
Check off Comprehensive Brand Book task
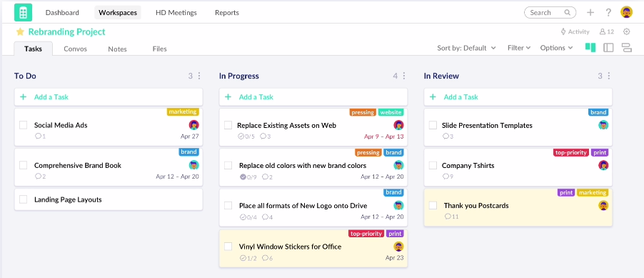click(x=24, y=165)
